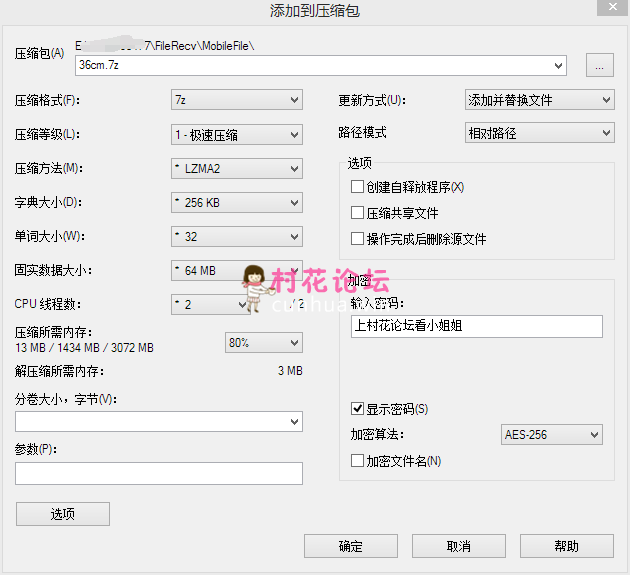Enable the create self-extracting archive checkbox

pyautogui.click(x=357, y=187)
